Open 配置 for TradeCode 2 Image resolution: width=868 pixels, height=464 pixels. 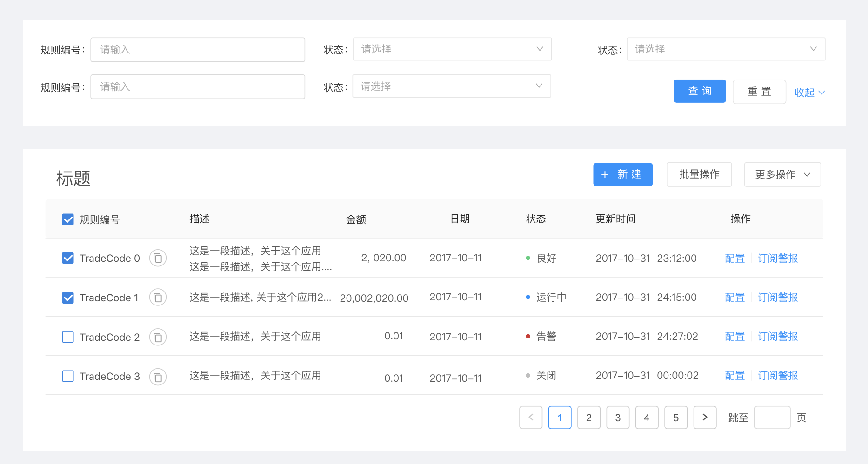tap(734, 336)
